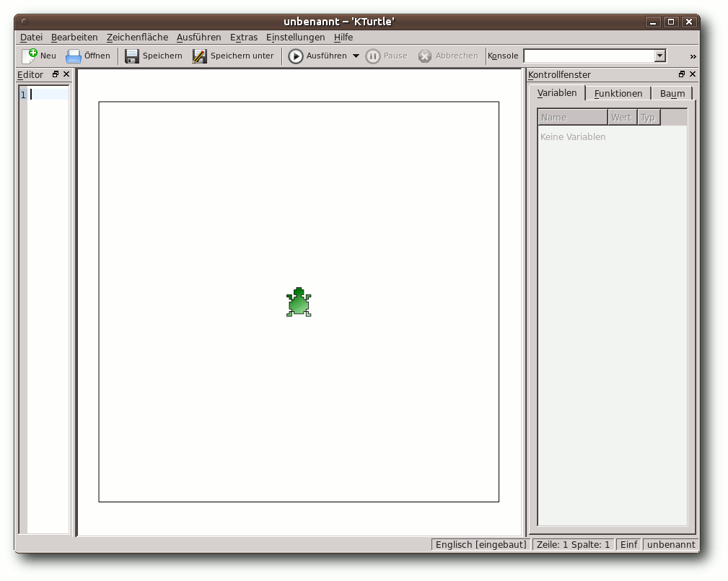This screenshot has height=581, width=728.
Task: Open a file with the Öffnen icon
Action: pos(74,56)
